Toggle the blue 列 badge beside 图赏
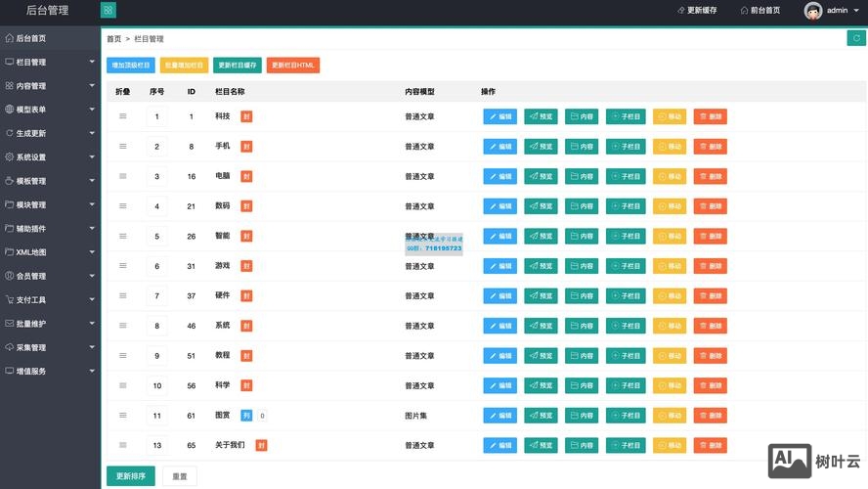 pos(246,416)
